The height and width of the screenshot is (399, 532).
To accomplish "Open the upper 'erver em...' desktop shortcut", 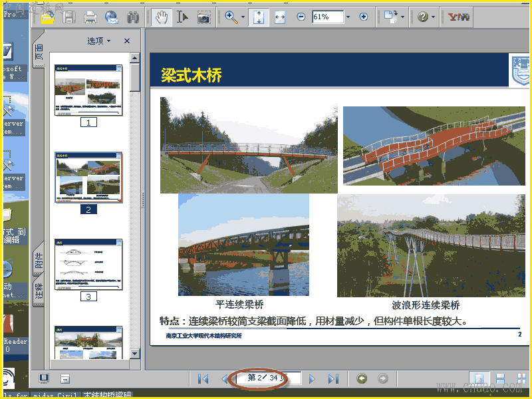I will tap(13, 115).
